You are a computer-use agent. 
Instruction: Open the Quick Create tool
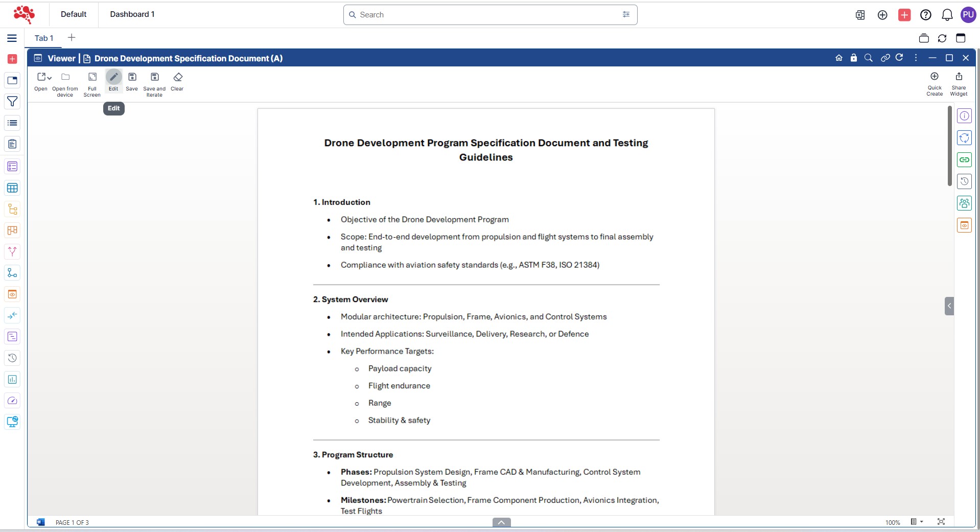pyautogui.click(x=934, y=77)
